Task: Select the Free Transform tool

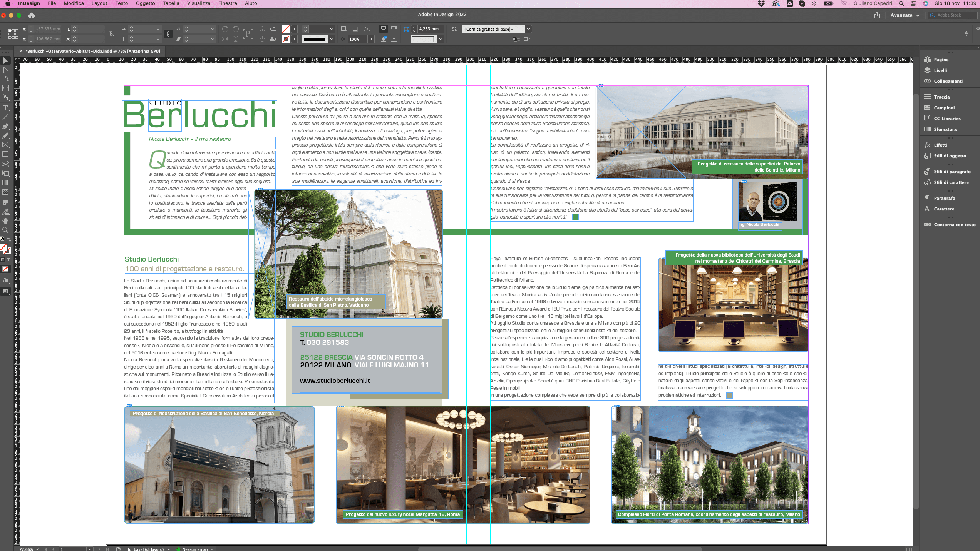Action: [x=5, y=174]
